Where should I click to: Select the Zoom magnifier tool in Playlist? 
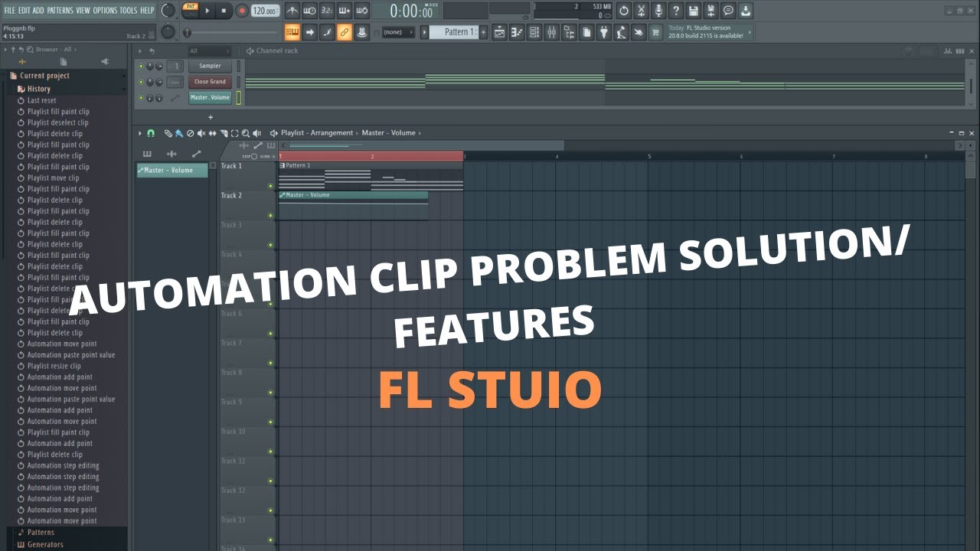(246, 133)
